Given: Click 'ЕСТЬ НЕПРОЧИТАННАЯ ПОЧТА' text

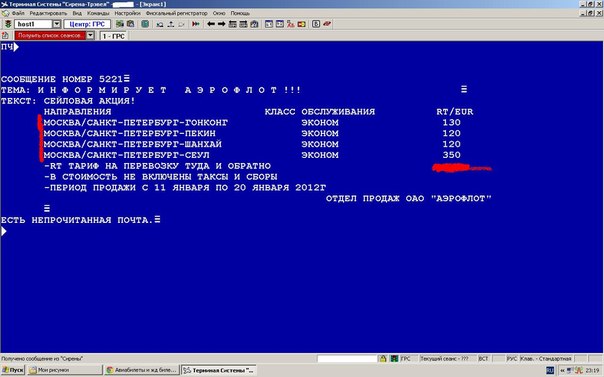Looking at the screenshot, I should (x=77, y=220).
